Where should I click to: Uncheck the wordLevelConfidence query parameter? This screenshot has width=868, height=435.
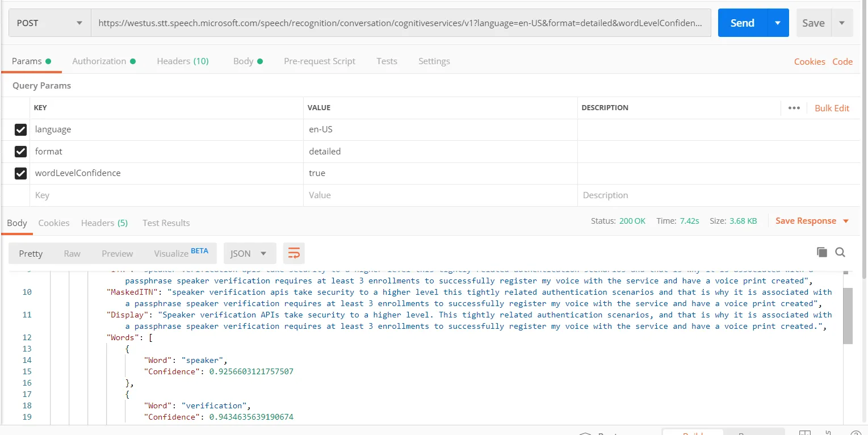(x=20, y=173)
